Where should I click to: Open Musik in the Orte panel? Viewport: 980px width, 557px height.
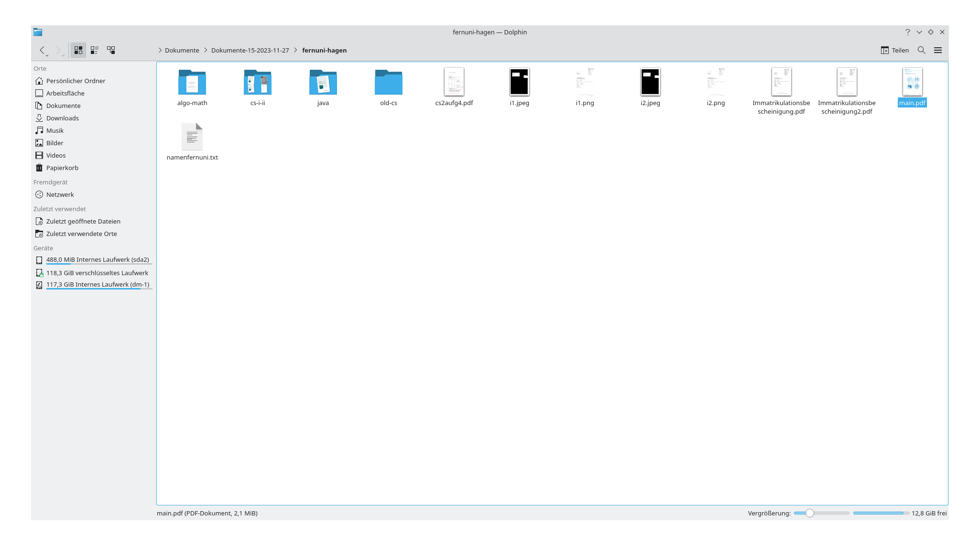coord(54,130)
